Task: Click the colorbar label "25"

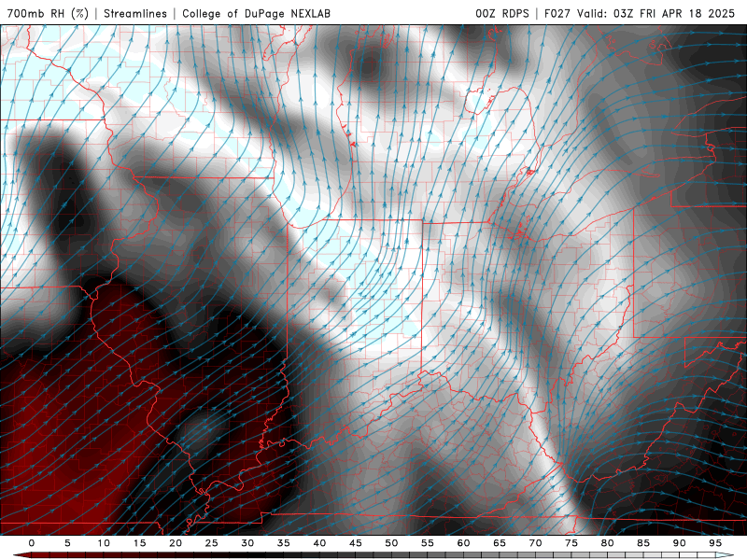Action: pyautogui.click(x=212, y=543)
